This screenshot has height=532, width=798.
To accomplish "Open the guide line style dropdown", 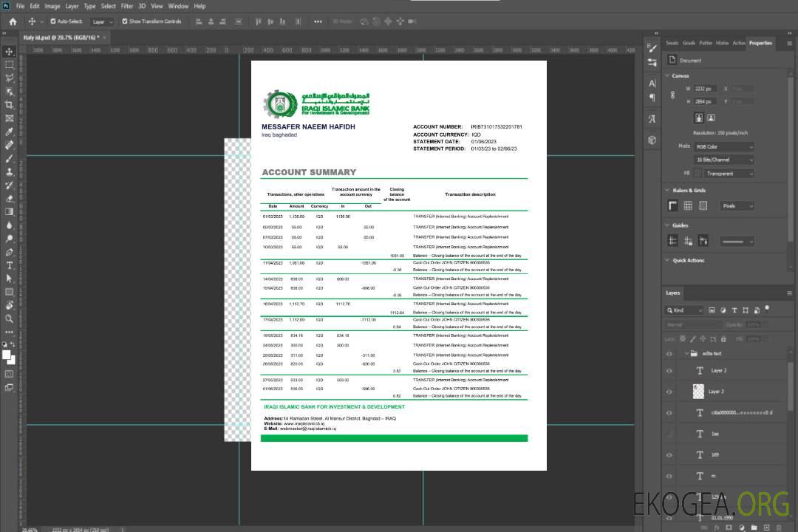I will click(737, 242).
